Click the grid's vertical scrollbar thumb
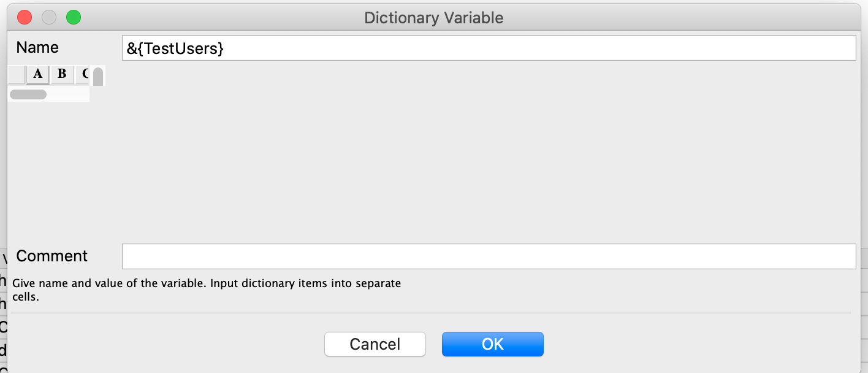868x373 pixels. pyautogui.click(x=97, y=76)
